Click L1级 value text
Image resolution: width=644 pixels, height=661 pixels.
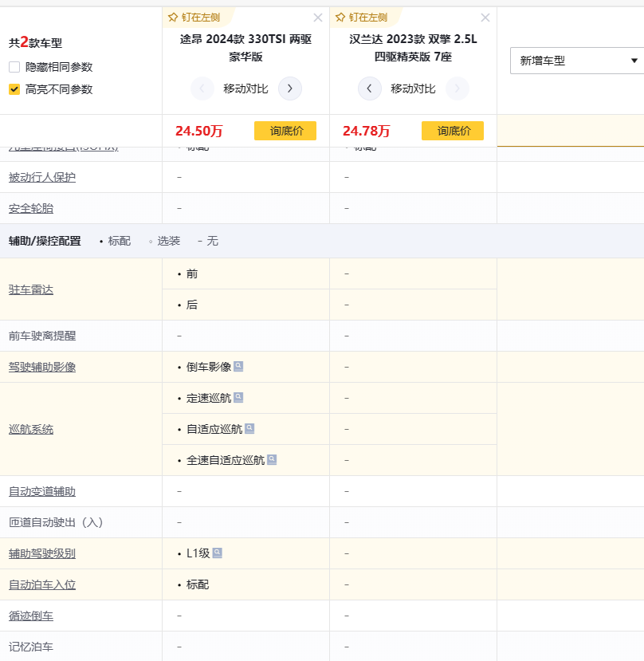coord(198,553)
